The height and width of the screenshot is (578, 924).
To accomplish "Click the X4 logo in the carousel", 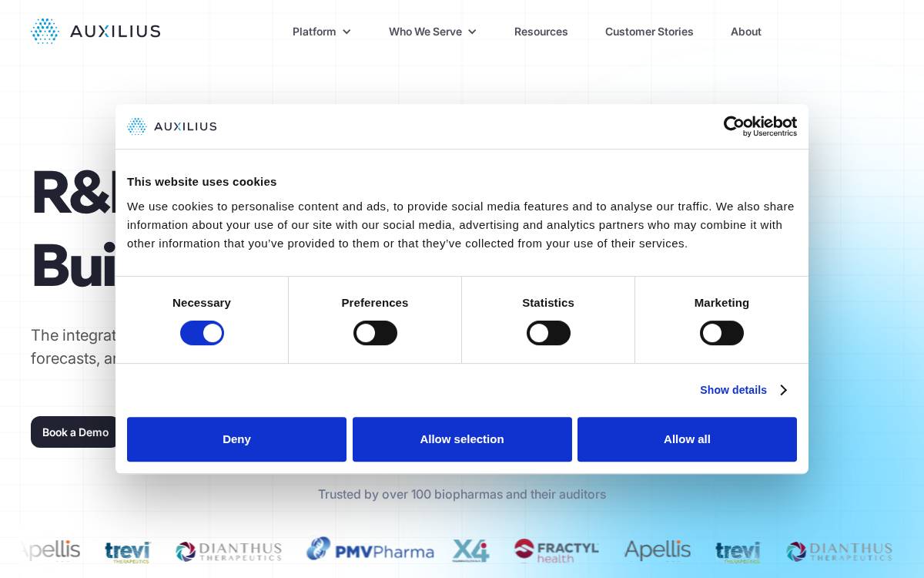I will click(470, 551).
